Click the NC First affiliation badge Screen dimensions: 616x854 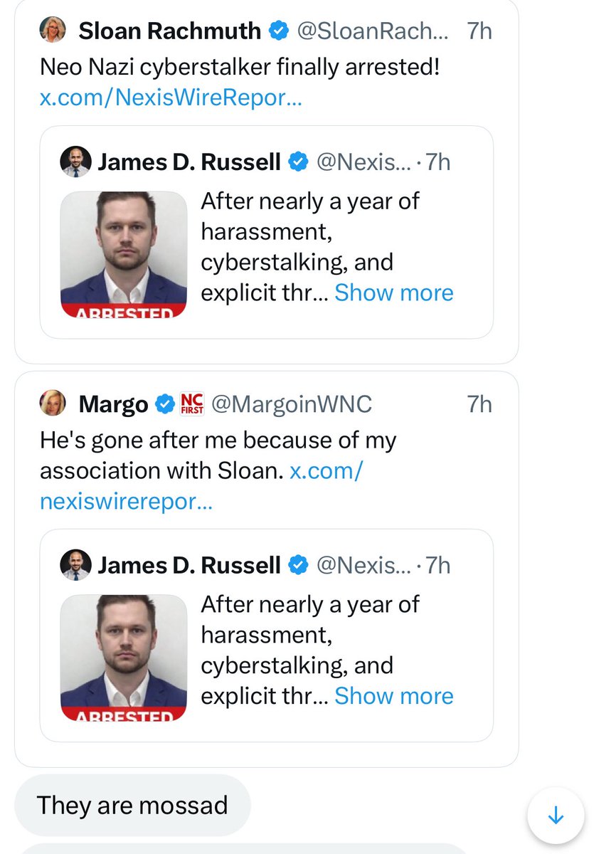pos(192,404)
